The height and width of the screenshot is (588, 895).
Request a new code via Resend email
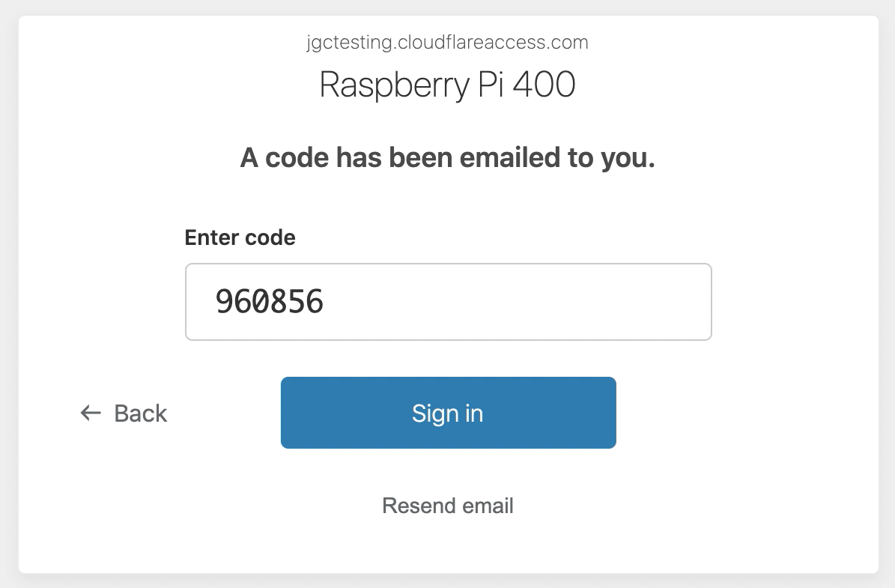point(448,505)
